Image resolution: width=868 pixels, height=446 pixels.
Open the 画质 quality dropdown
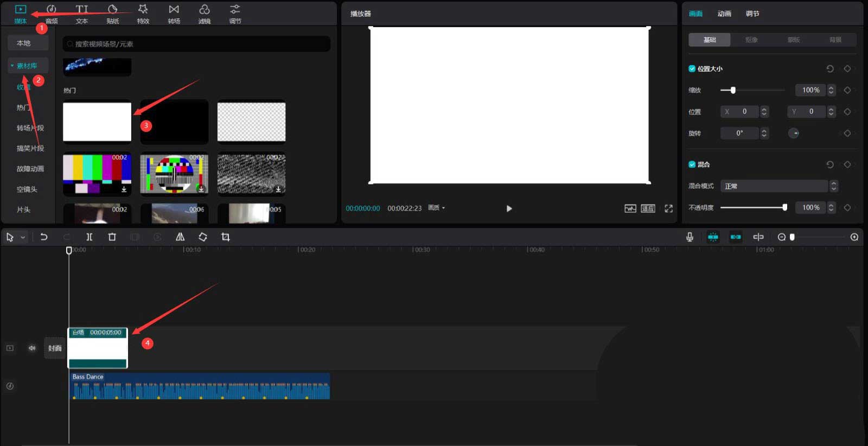436,208
